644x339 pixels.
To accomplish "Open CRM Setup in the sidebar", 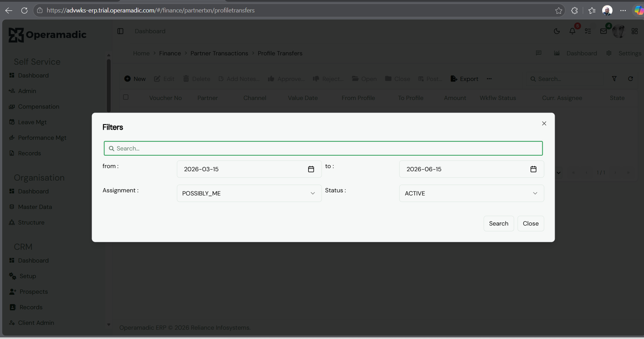I will 22,276.
